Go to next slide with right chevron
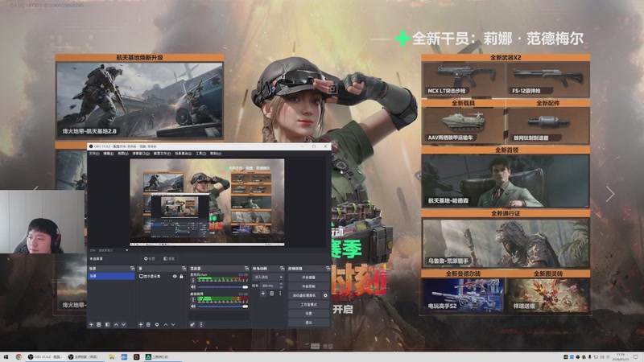 click(x=610, y=194)
